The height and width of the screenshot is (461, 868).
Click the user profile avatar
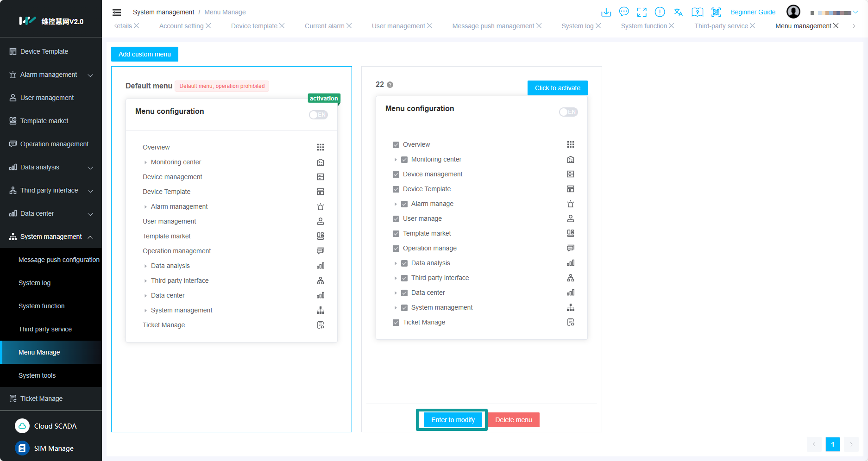[x=793, y=12]
